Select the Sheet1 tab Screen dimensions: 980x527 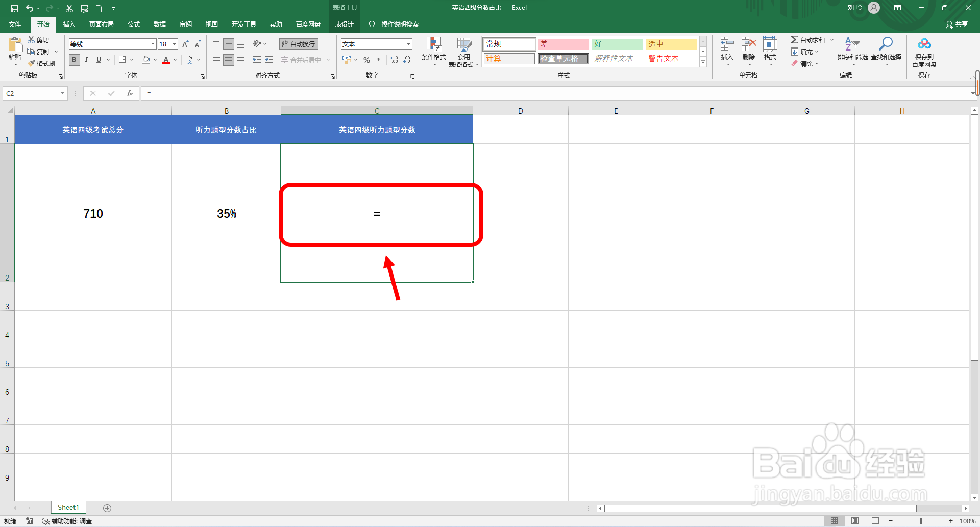click(68, 507)
